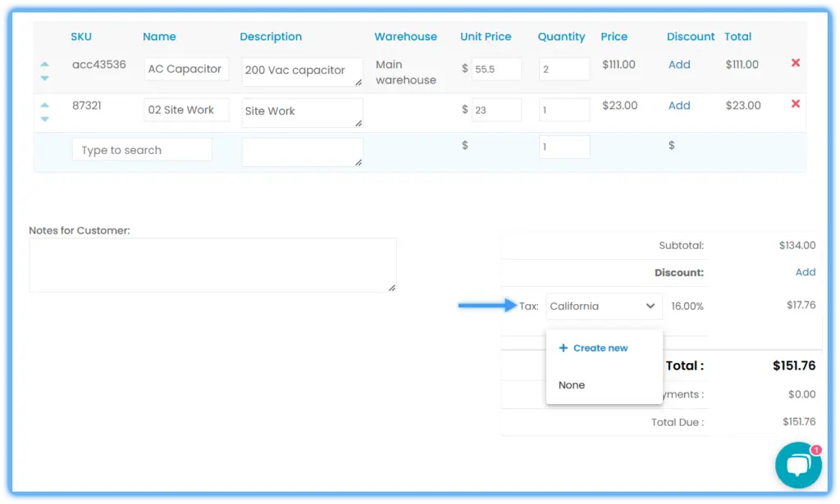Click AC Capacitor row Total $111.00

(742, 65)
